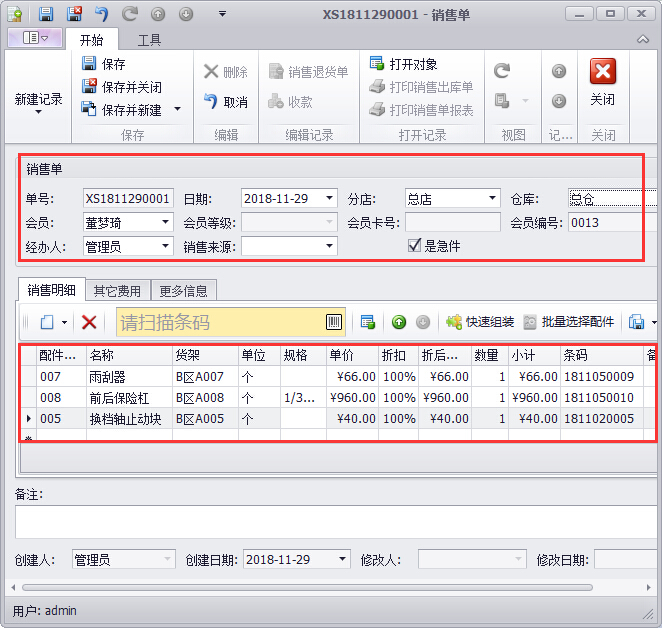Open the 会员 member dropdown

point(166,222)
